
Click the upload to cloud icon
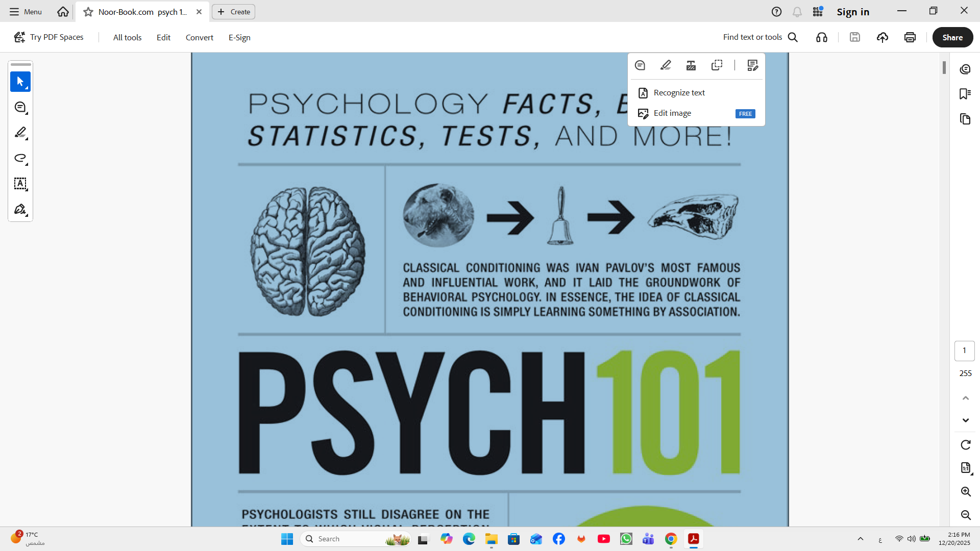[x=883, y=37]
